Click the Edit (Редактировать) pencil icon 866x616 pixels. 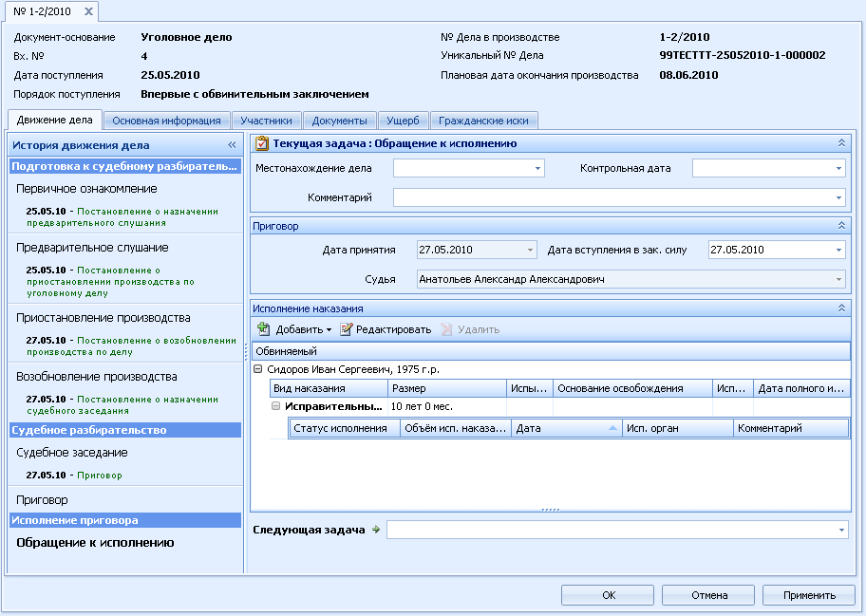[347, 329]
